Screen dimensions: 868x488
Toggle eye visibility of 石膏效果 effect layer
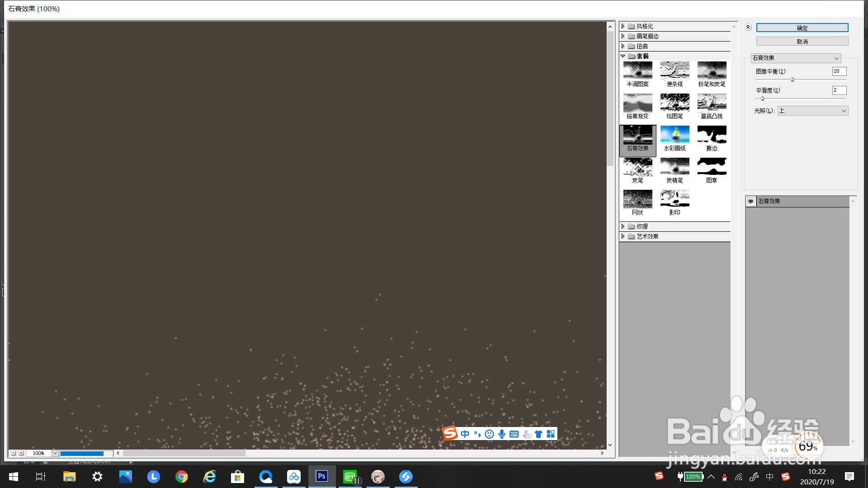(x=751, y=201)
